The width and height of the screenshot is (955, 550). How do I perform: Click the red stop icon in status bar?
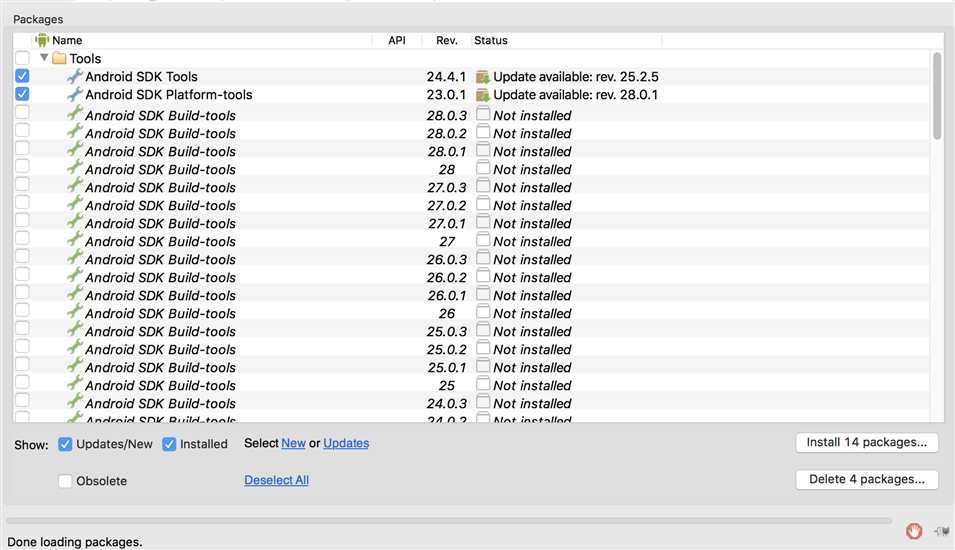coord(914,531)
